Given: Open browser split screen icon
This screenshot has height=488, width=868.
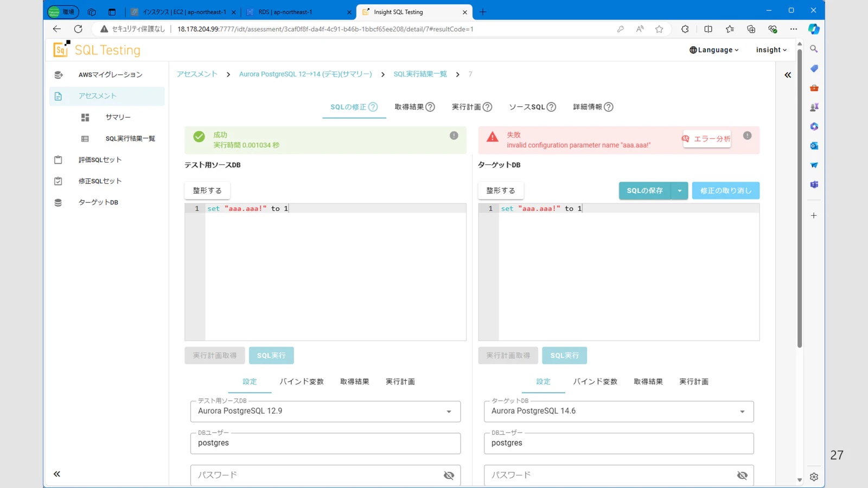Looking at the screenshot, I should click(709, 29).
